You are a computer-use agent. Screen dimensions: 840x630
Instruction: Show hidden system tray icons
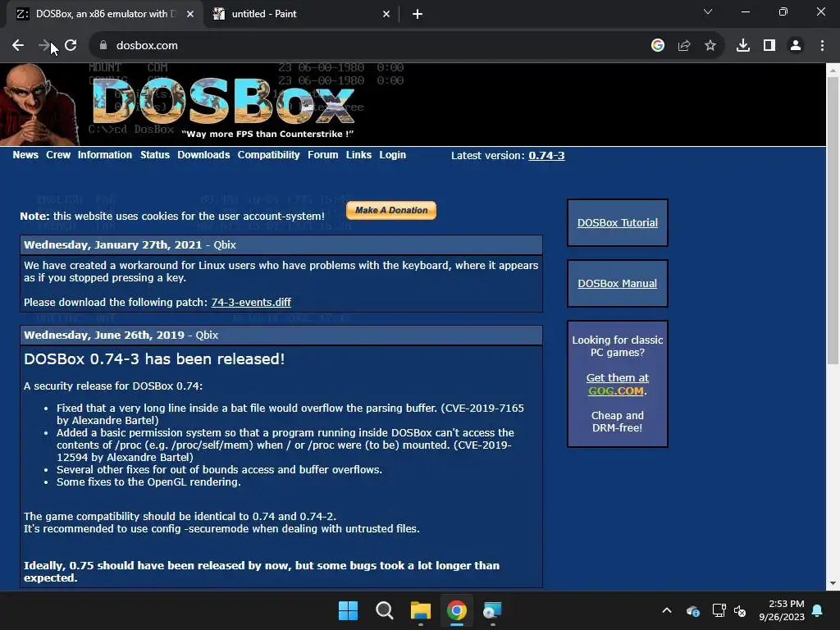(667, 610)
